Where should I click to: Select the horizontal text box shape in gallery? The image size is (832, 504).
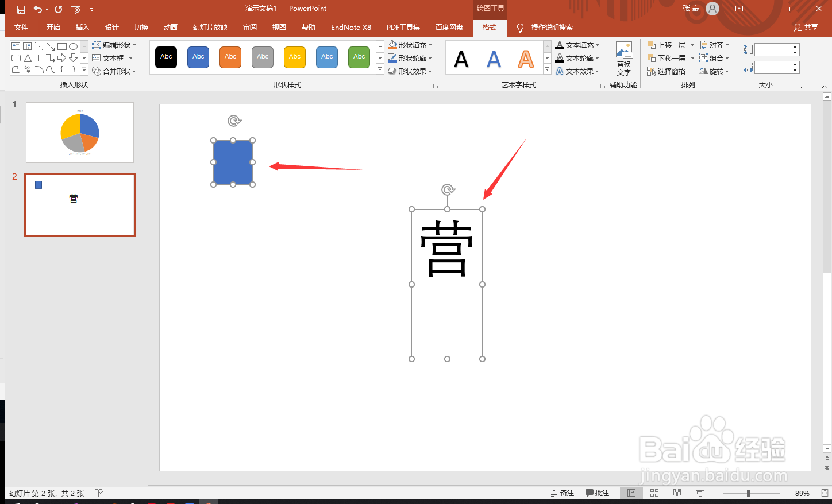pyautogui.click(x=16, y=46)
